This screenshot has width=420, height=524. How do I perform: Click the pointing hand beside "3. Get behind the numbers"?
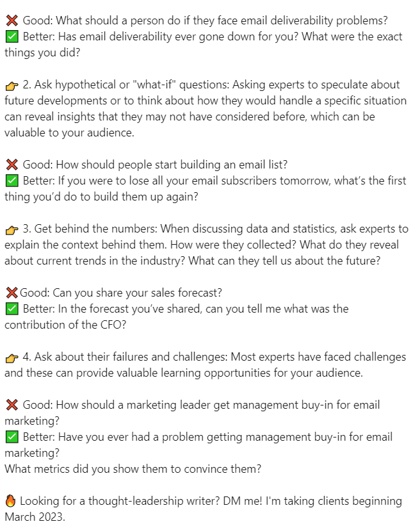click(12, 229)
